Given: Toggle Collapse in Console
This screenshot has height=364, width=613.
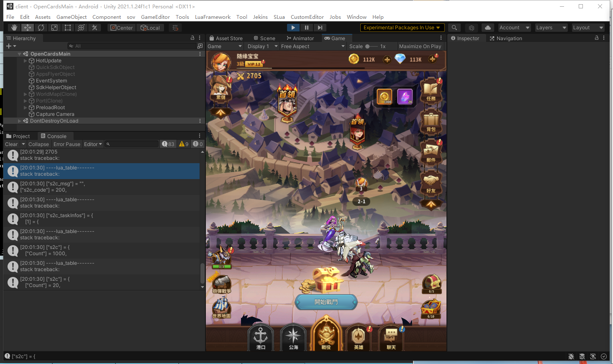Looking at the screenshot, I should pos(38,144).
